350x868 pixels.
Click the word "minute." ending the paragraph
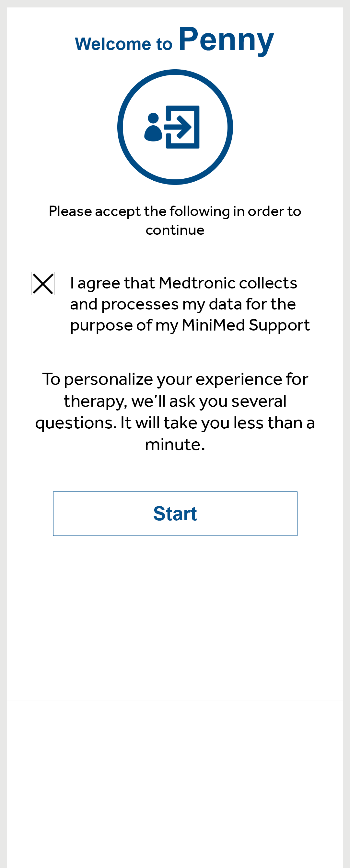[x=175, y=445]
